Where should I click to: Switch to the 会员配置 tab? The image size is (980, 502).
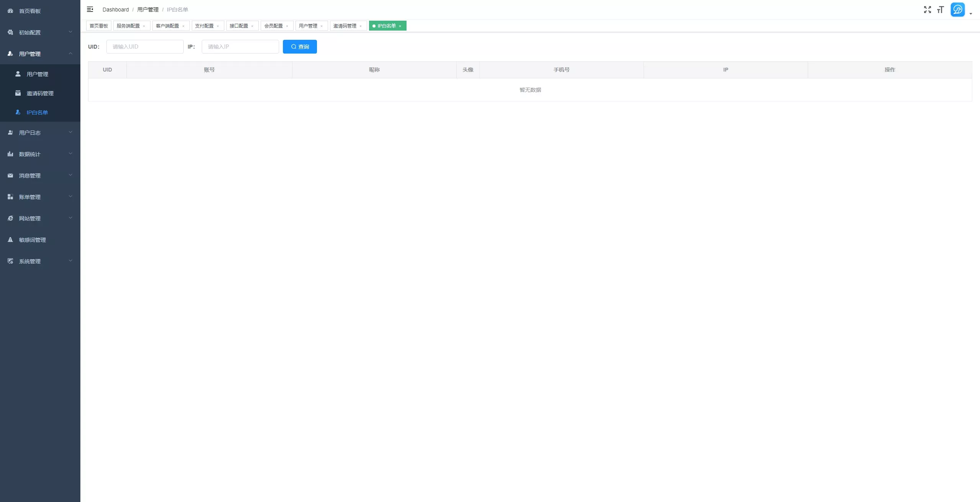click(274, 26)
